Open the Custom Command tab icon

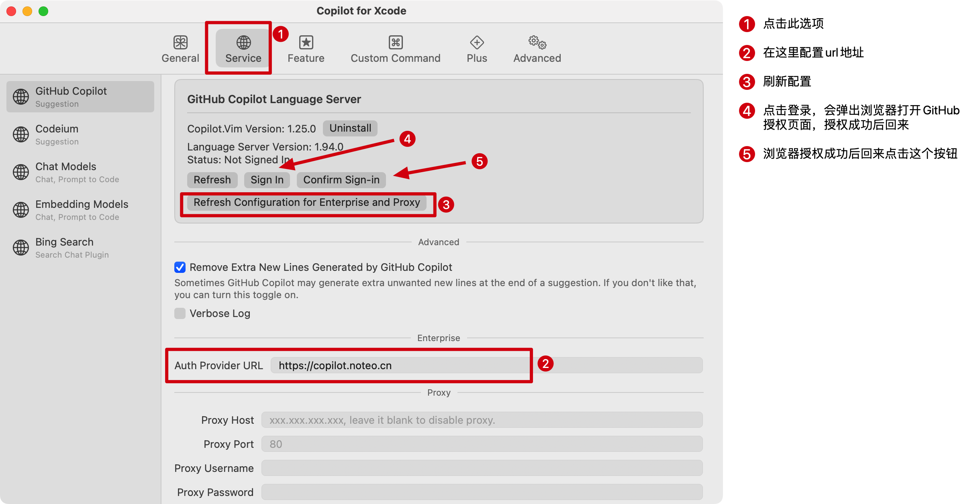pyautogui.click(x=395, y=43)
